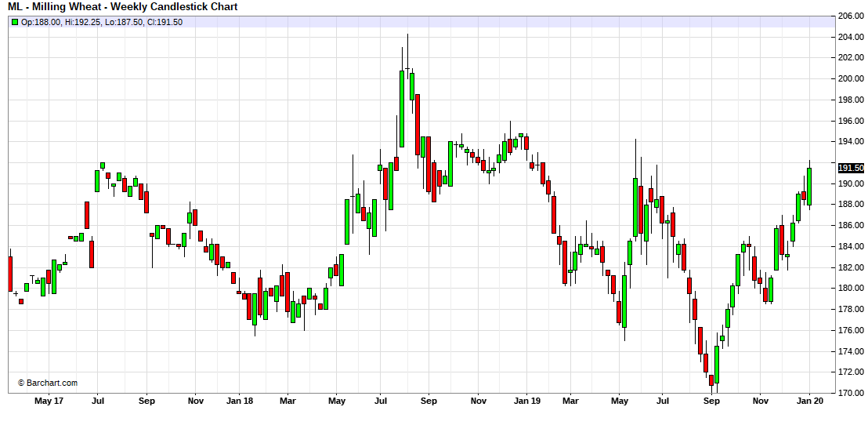Click the Jan 19 date axis label
868x425 pixels.
[x=526, y=401]
